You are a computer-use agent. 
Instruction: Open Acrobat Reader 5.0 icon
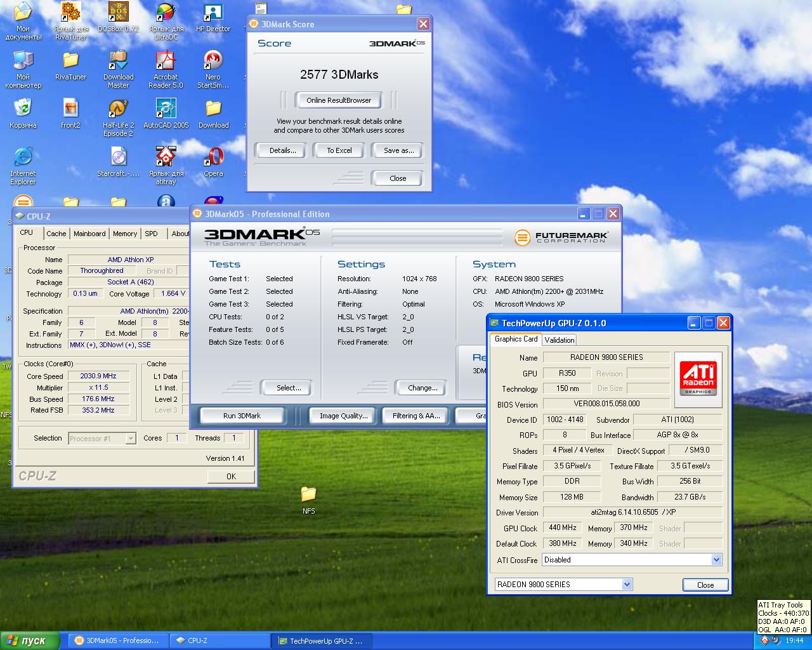(166, 60)
